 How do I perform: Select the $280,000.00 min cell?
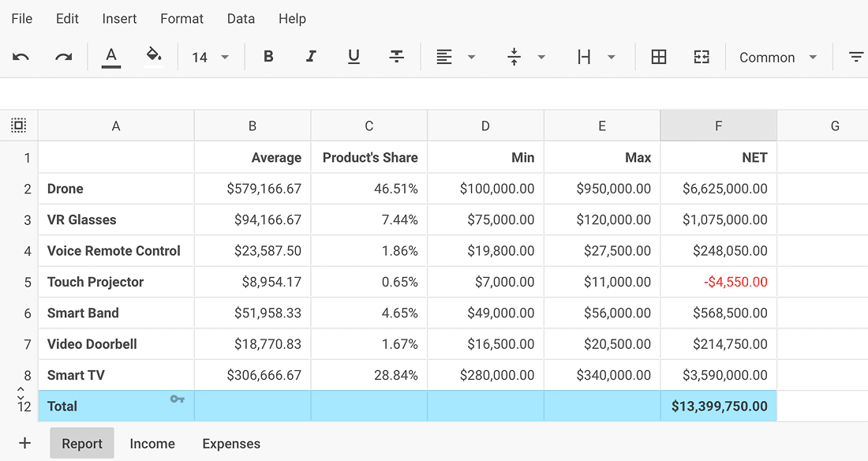(x=485, y=375)
